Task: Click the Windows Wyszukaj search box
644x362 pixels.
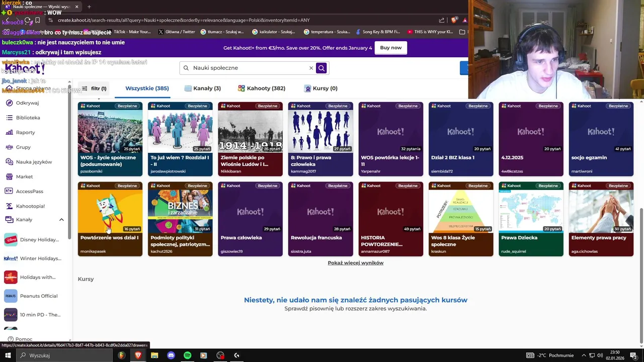Action: pos(64,355)
